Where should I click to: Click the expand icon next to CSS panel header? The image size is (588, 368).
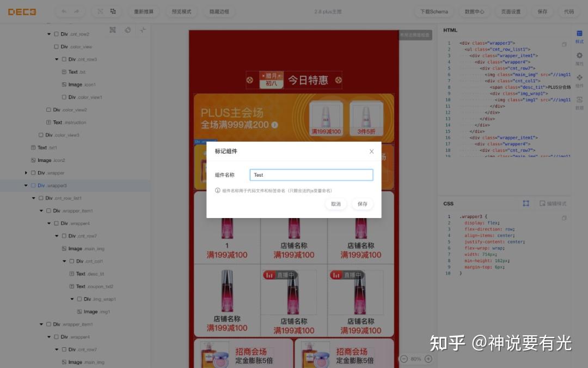click(x=526, y=203)
